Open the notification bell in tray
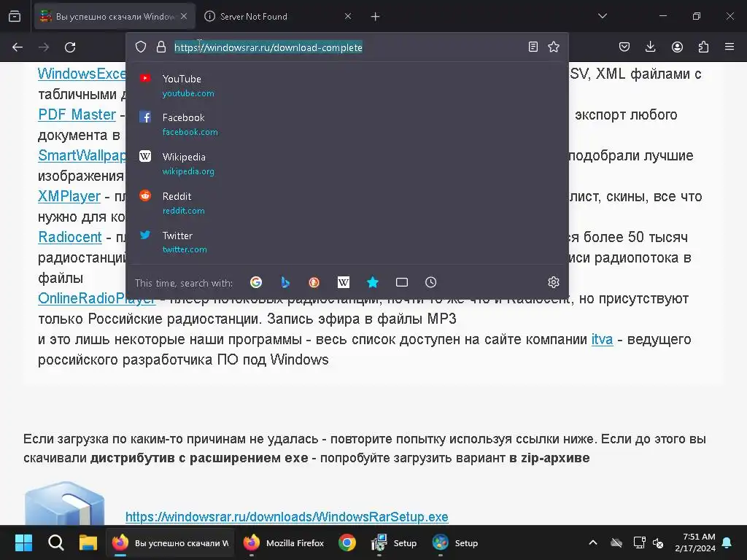Image resolution: width=747 pixels, height=560 pixels. pos(727,542)
